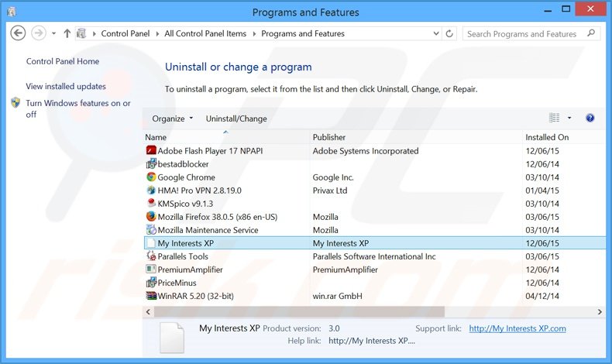Open Turn Windows features on or off

point(78,108)
